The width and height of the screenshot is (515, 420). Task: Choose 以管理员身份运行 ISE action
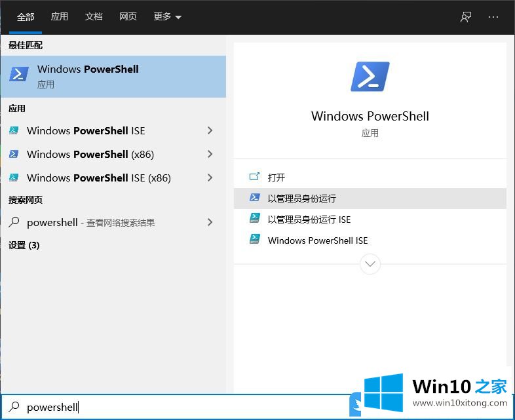370,220
